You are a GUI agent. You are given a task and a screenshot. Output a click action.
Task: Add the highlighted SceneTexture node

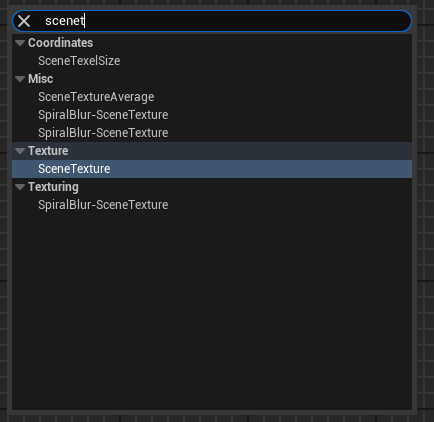(x=212, y=169)
